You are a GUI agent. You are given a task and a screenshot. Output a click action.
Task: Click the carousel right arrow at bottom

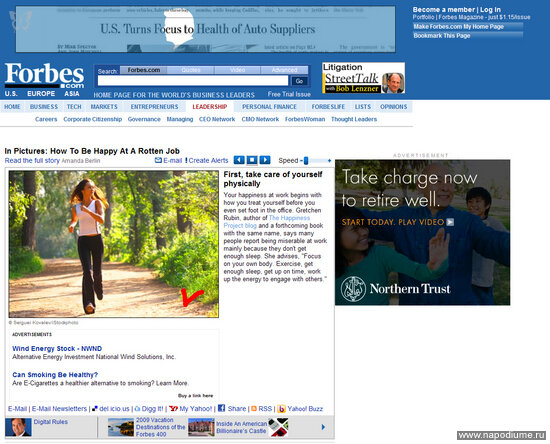323,427
